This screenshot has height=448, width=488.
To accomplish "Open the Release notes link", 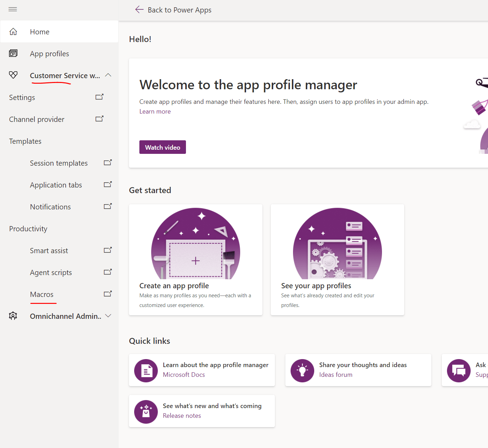I will pos(182,416).
